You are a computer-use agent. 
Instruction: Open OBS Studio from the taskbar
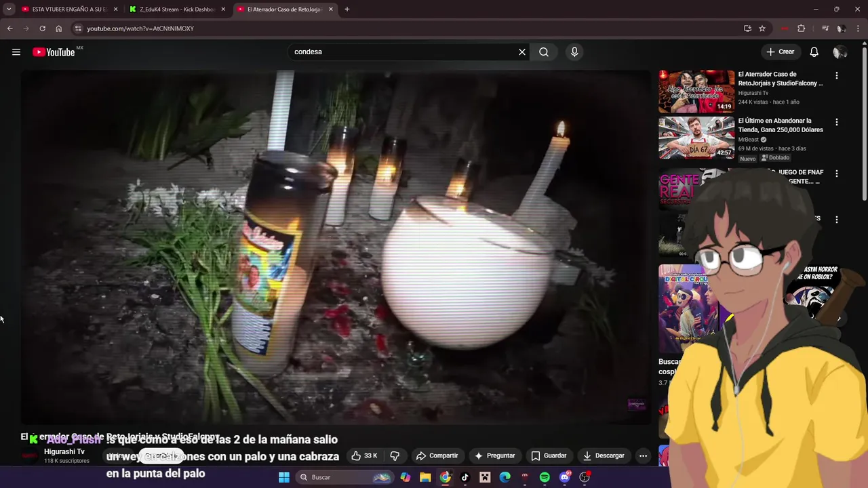(585, 477)
